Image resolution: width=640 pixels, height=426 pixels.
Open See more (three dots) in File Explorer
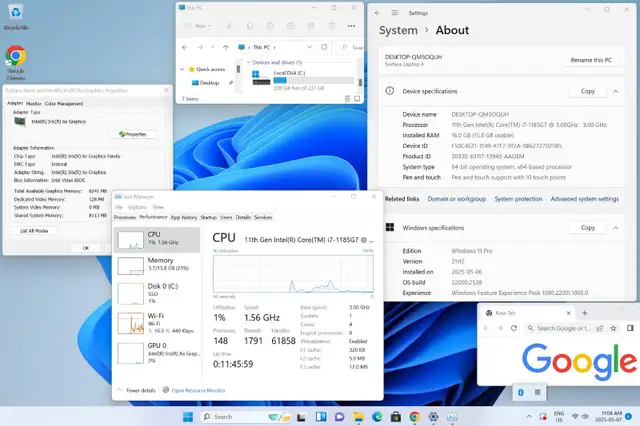351,26
